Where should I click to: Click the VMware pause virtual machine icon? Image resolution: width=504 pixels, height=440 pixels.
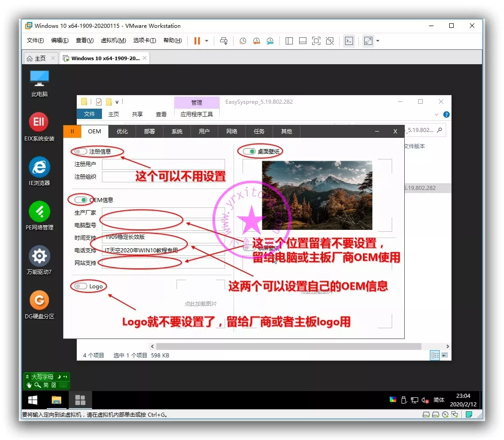[197, 41]
